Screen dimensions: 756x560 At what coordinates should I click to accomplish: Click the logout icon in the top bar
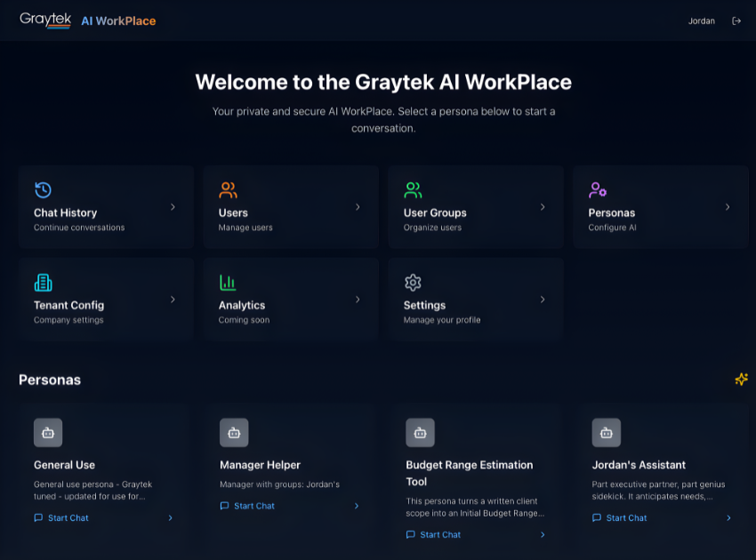click(737, 20)
